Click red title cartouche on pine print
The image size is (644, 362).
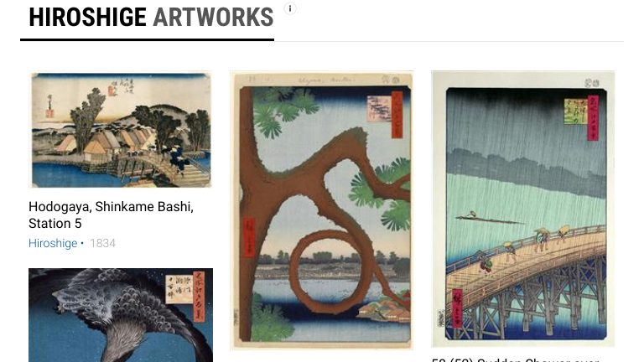[397, 115]
